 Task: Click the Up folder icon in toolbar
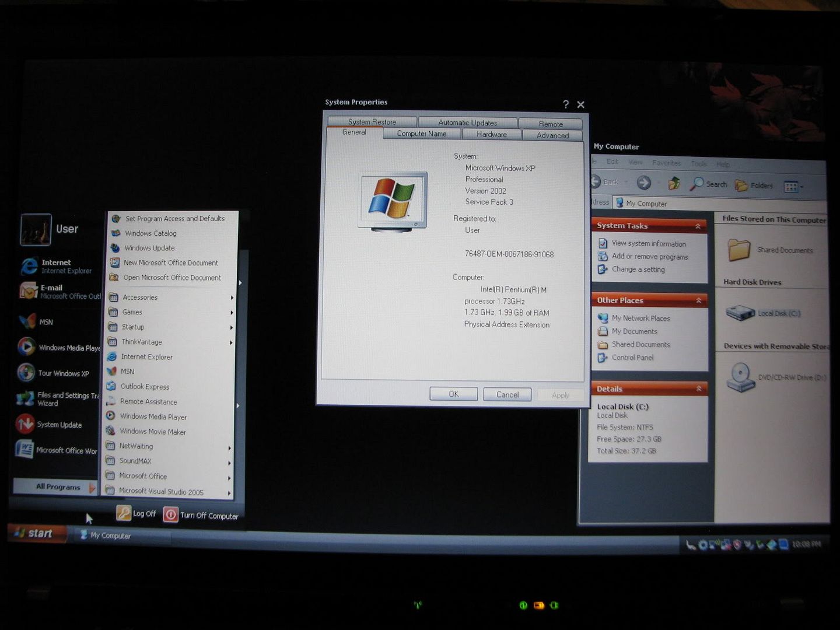[674, 184]
